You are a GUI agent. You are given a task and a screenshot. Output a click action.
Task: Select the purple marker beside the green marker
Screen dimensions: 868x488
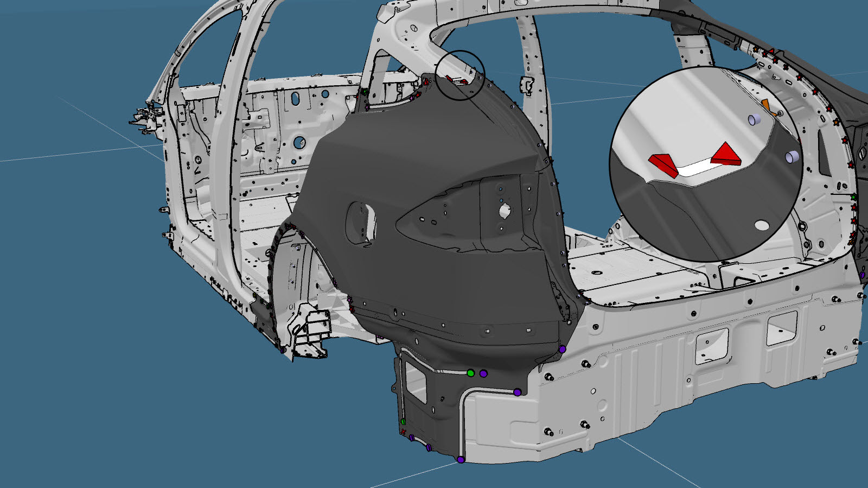click(x=483, y=373)
